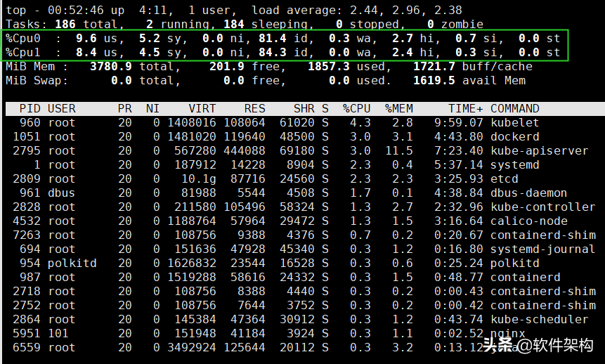Select the 81.4 id value of Cpu0
Screen dimensions: 605x364
click(272, 38)
